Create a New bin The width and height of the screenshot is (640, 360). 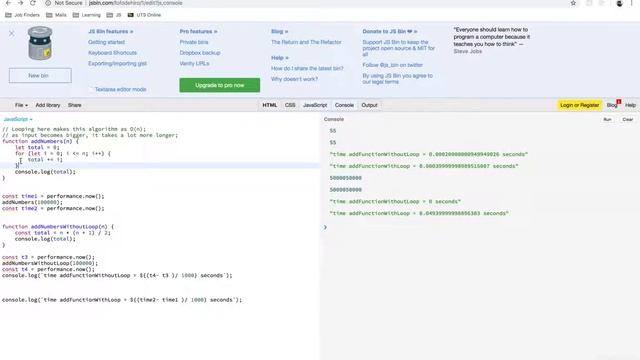click(40, 76)
